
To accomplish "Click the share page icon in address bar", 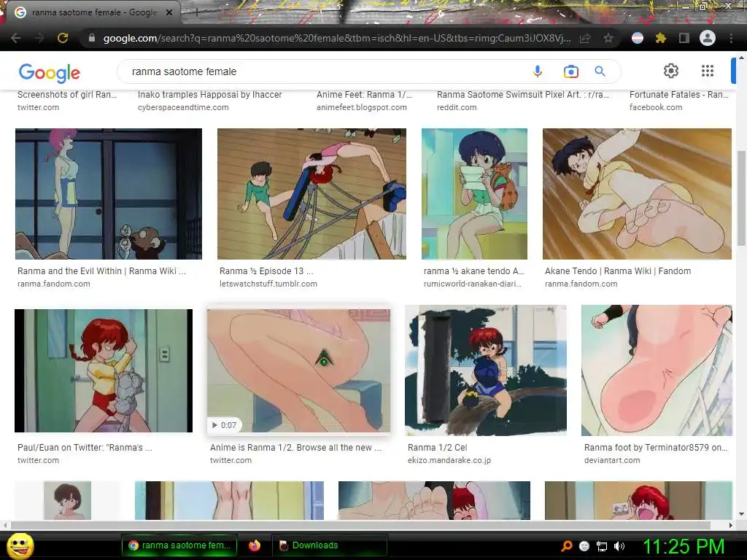I will (585, 39).
